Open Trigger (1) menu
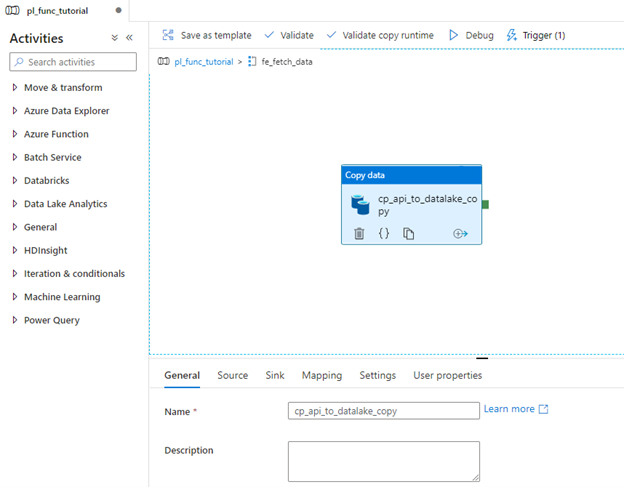 pyautogui.click(x=536, y=35)
